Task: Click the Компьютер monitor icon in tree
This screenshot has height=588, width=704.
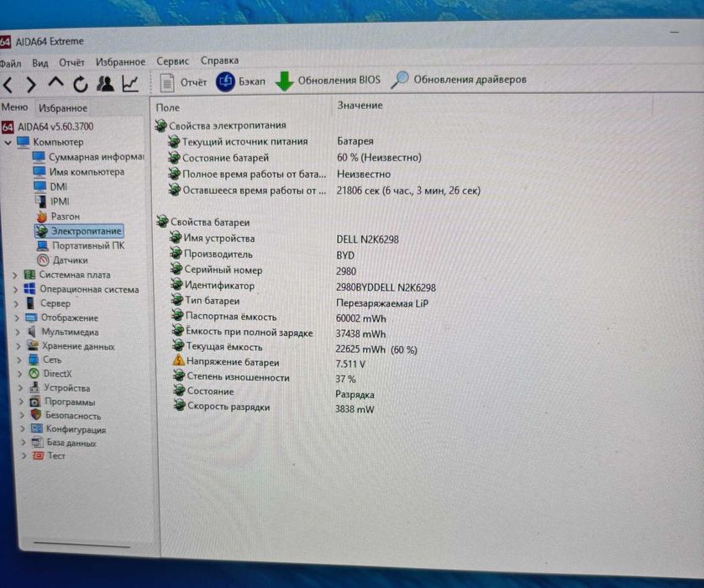Action: point(24,142)
